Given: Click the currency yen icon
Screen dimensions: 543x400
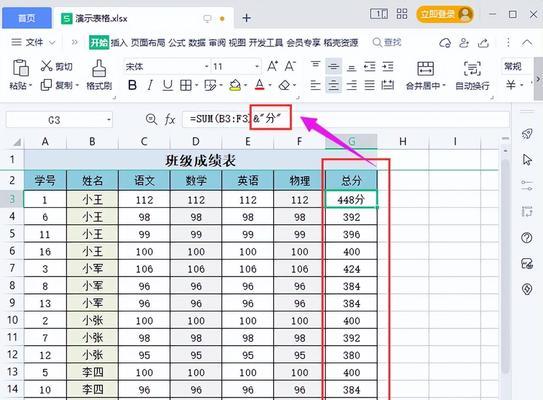Looking at the screenshot, I should point(511,85).
